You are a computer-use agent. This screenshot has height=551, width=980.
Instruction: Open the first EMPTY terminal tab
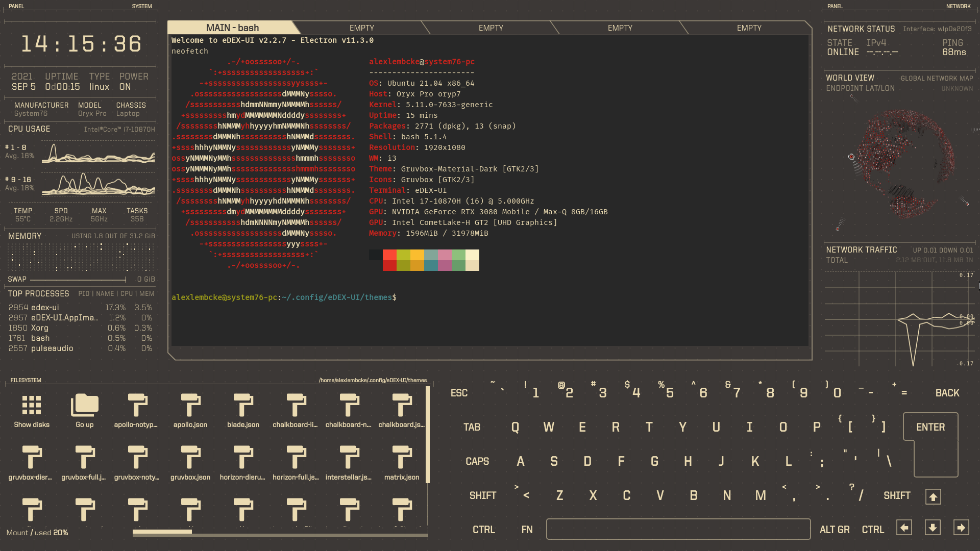(x=362, y=28)
